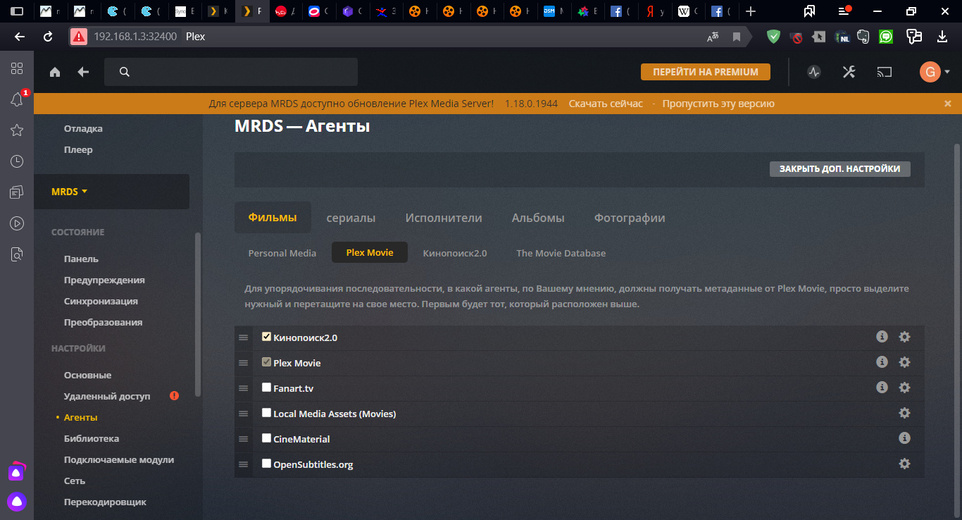This screenshot has width=962, height=520.
Task: Click the cast to device icon
Action: coord(884,72)
